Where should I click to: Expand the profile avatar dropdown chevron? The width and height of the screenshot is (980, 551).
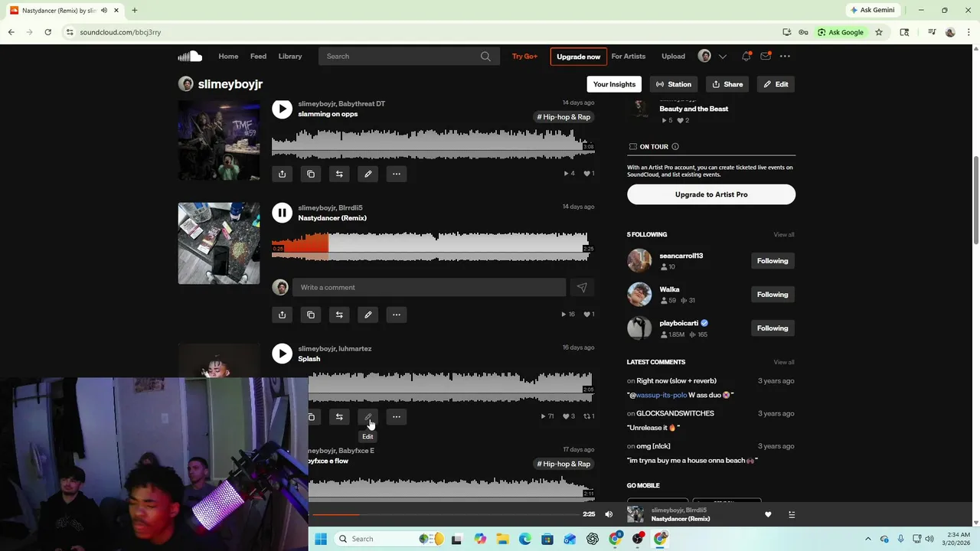[x=722, y=56]
